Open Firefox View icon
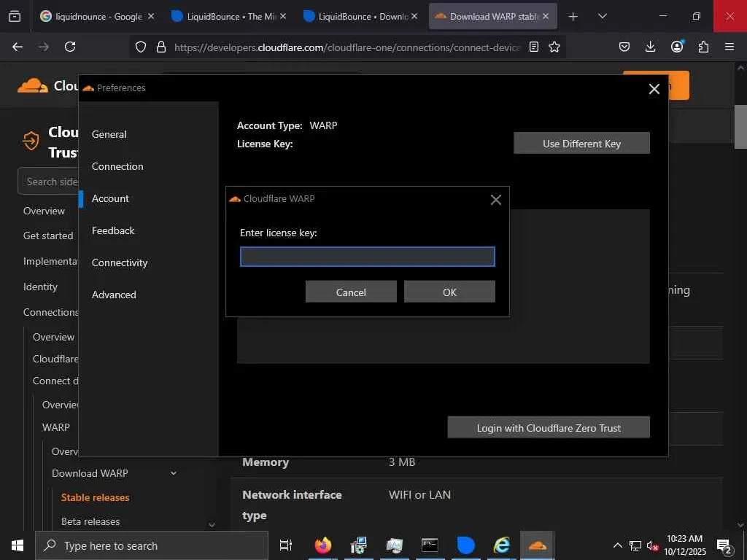 click(x=15, y=16)
